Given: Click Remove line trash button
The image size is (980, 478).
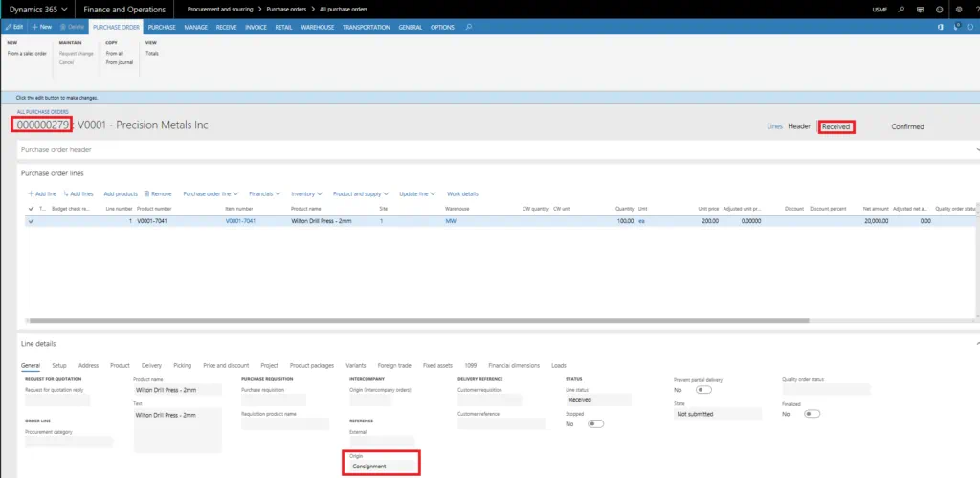Looking at the screenshot, I should coord(158,193).
